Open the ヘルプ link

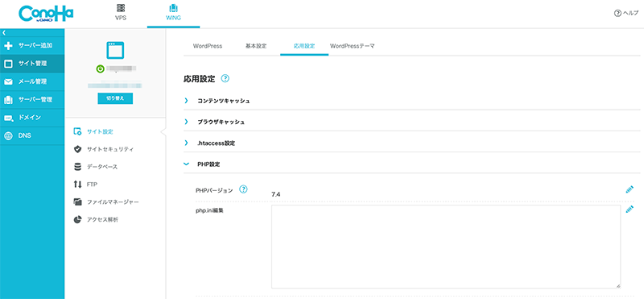pos(631,13)
